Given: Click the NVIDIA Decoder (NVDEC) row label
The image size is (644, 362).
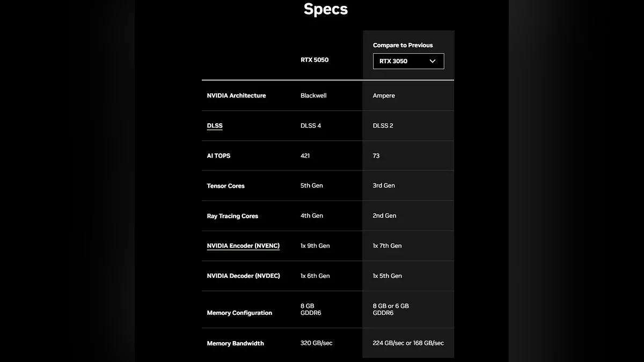Looking at the screenshot, I should pyautogui.click(x=243, y=276).
